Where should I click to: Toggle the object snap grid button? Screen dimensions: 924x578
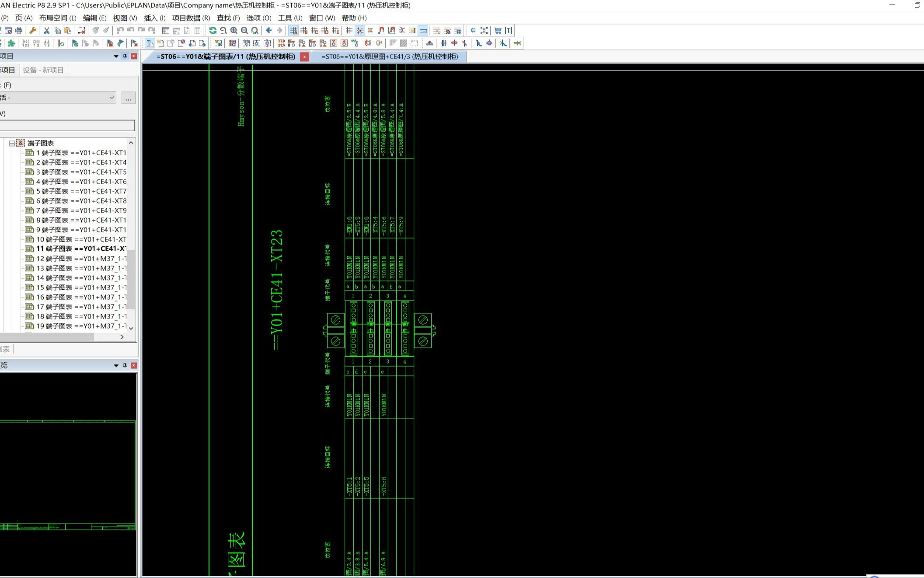(360, 31)
